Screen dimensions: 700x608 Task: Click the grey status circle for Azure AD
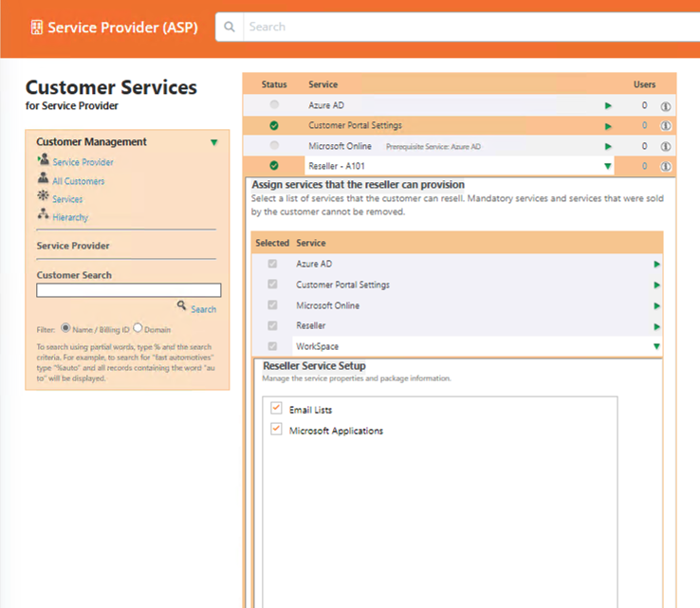274,104
